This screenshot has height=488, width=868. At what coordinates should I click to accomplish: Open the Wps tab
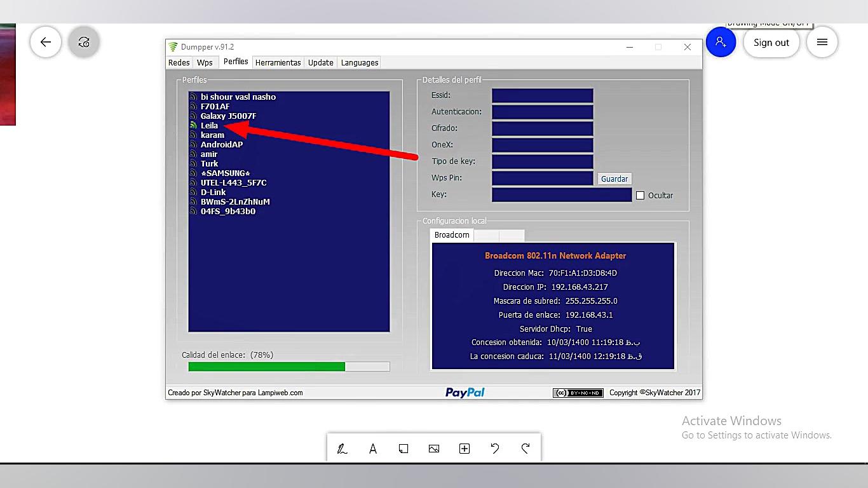pos(205,63)
